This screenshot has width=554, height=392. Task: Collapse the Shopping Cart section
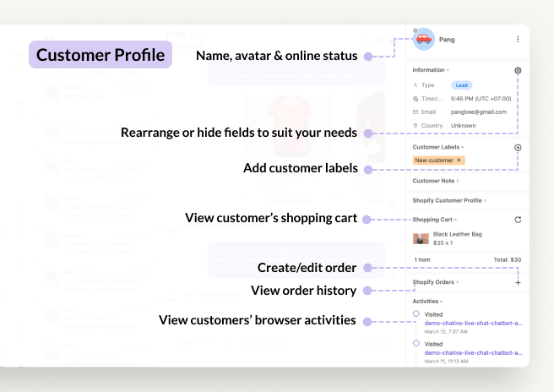(x=435, y=220)
